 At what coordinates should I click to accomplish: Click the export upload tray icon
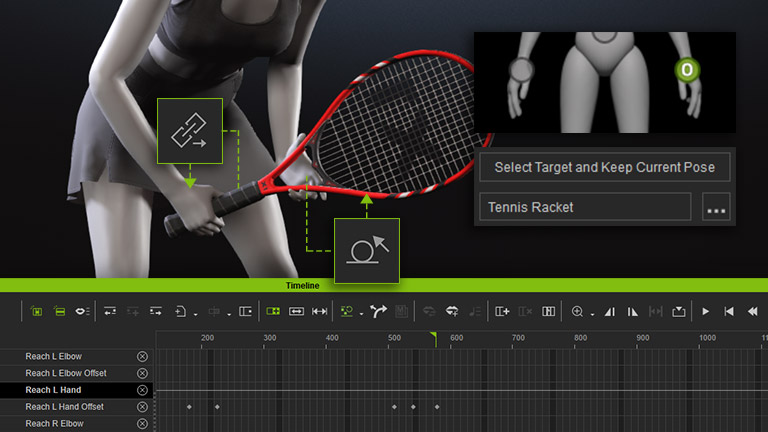[679, 312]
